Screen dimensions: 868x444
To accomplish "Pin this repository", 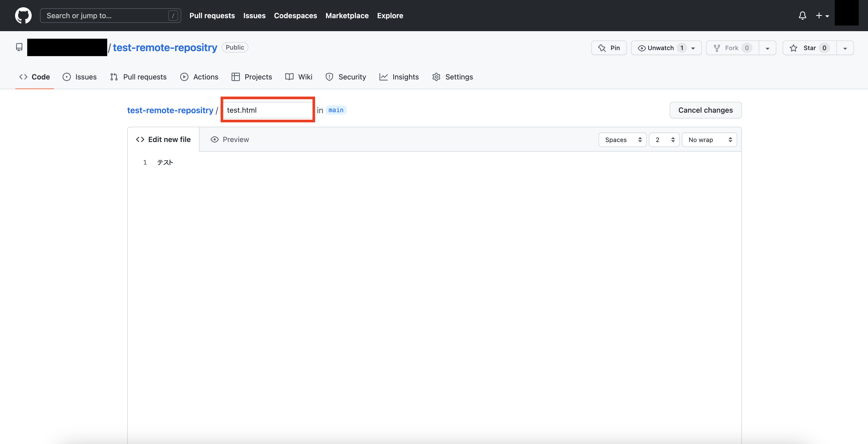I will coord(609,48).
